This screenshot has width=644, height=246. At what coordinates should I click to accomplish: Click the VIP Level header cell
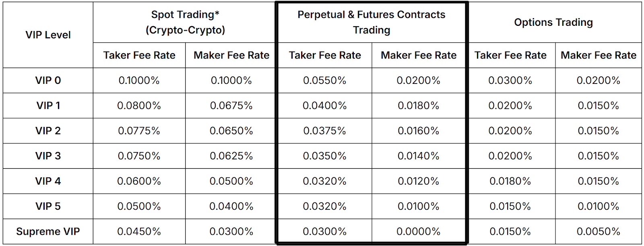click(x=48, y=35)
